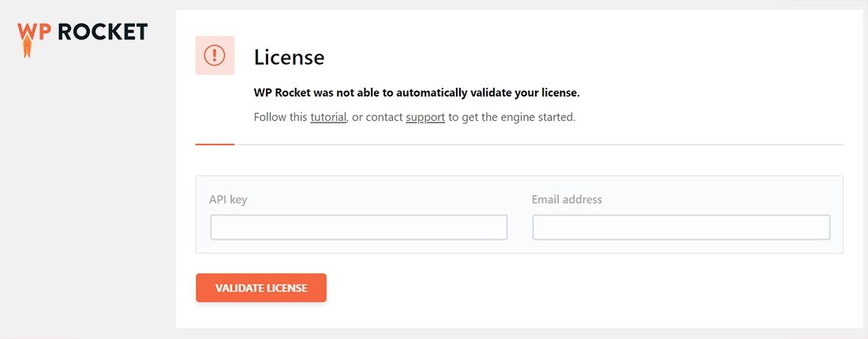868x339 pixels.
Task: Click the API key label
Action: coord(228,200)
